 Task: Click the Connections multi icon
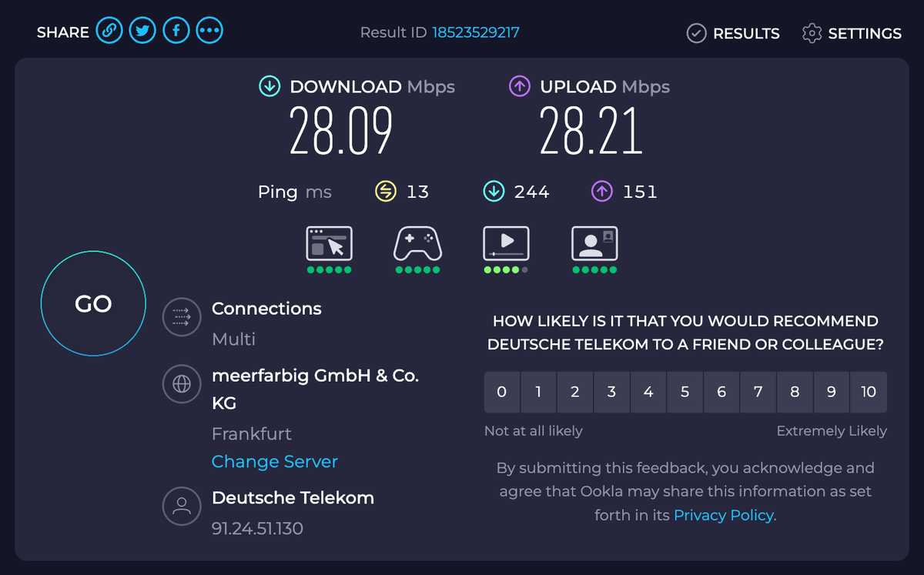pyautogui.click(x=182, y=317)
